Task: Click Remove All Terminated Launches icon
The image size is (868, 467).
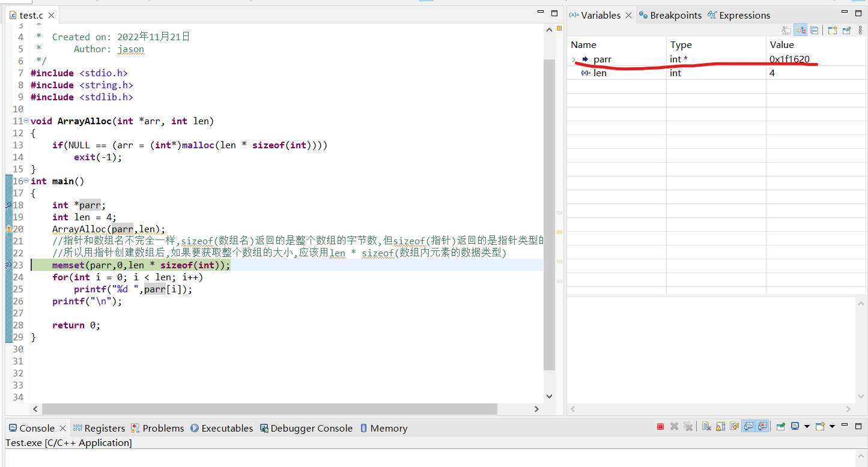Action: (x=688, y=426)
